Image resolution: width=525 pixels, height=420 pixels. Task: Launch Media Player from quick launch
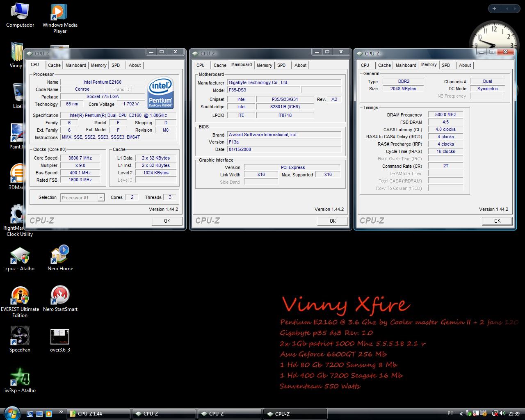[x=49, y=413]
